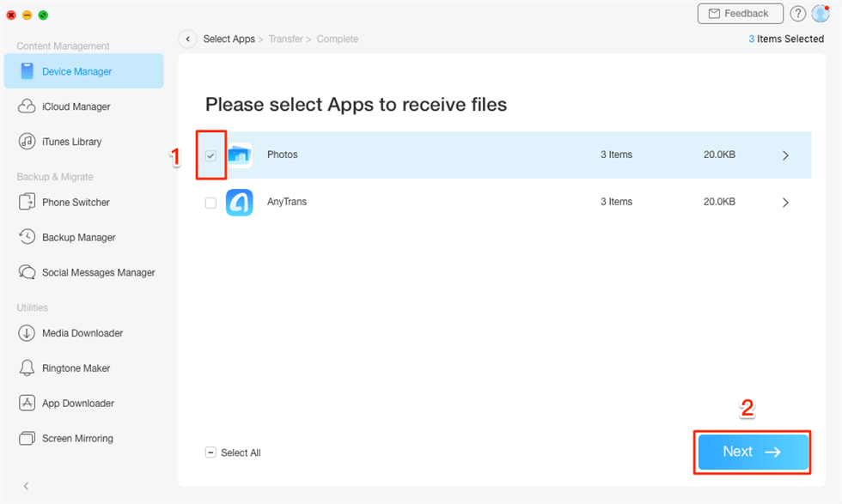Select the Phone Switcher icon
This screenshot has height=504, width=842.
tap(27, 203)
